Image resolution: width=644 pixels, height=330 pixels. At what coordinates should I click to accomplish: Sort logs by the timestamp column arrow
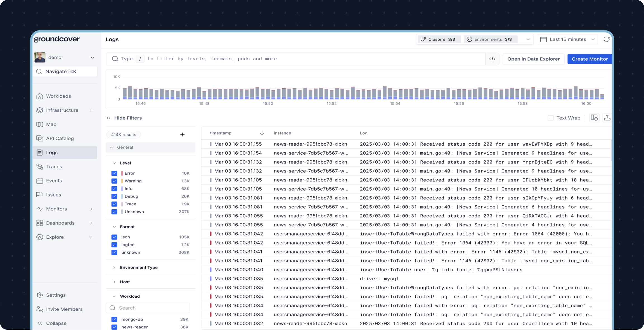tap(262, 133)
